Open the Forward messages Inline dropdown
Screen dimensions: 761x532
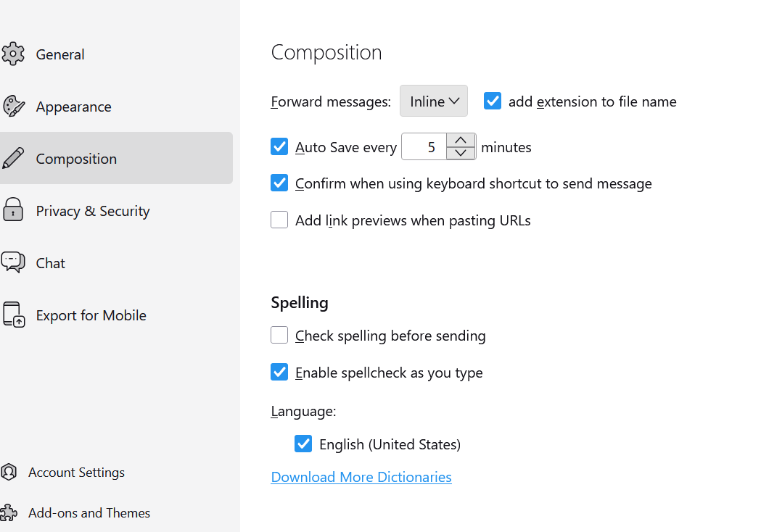[x=434, y=101]
